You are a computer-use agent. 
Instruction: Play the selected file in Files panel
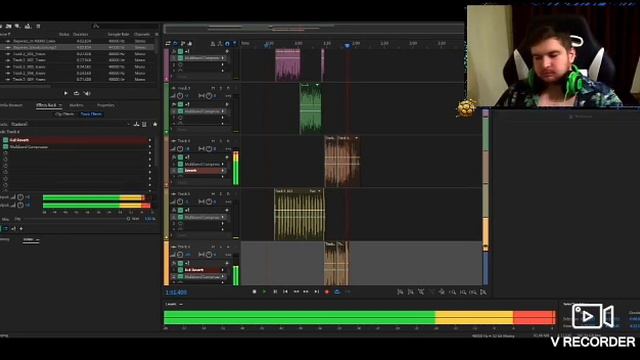click(x=66, y=93)
